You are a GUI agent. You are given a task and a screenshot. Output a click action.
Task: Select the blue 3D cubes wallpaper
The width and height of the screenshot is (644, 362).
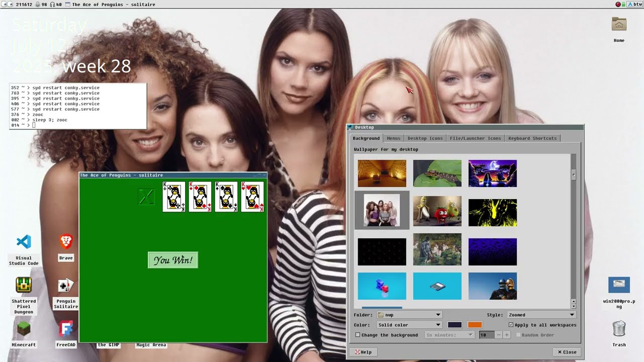(x=382, y=286)
